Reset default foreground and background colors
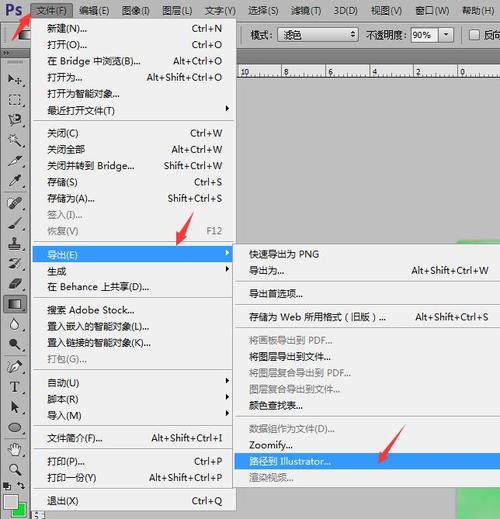Image resolution: width=500 pixels, height=519 pixels. (7, 486)
